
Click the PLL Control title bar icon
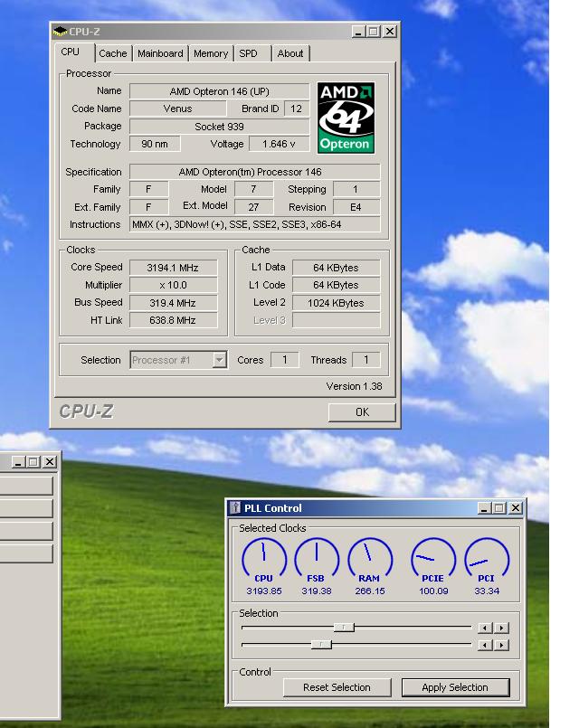click(x=235, y=508)
